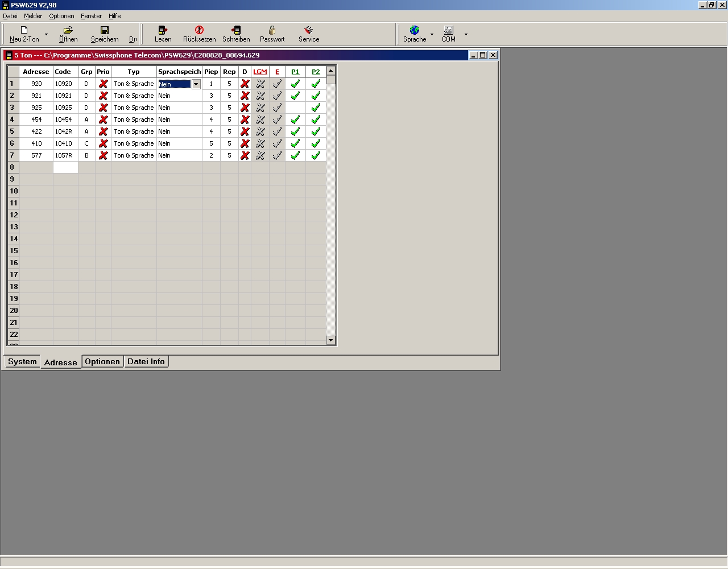Click the LGM column header
The width and height of the screenshot is (728, 569).
pyautogui.click(x=260, y=72)
